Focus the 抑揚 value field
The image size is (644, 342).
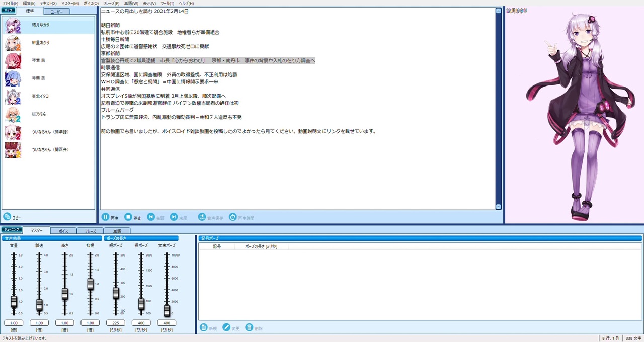[90, 323]
